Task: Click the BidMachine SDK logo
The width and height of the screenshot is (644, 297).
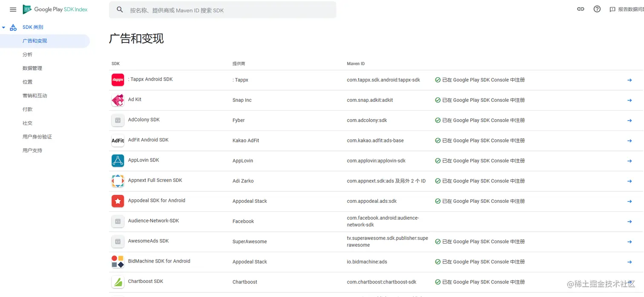Action: click(x=118, y=262)
